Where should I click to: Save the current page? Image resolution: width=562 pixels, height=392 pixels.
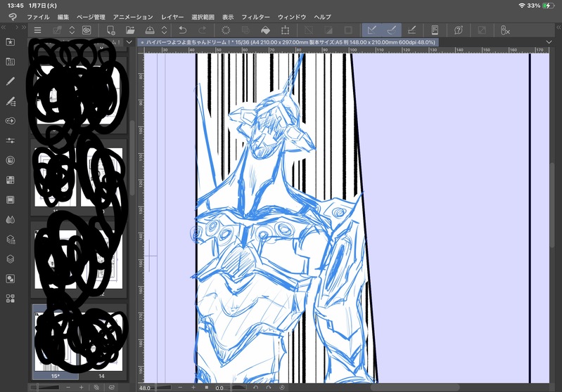[x=150, y=30]
